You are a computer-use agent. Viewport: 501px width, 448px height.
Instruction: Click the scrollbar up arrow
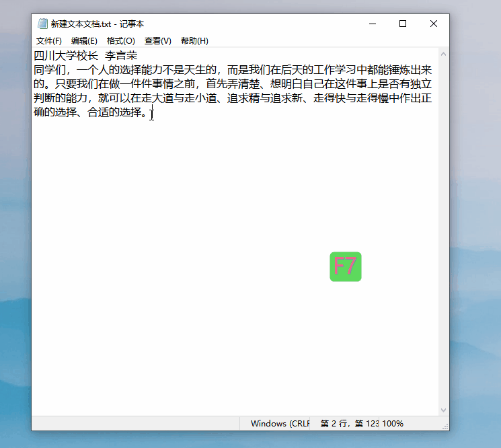click(443, 54)
